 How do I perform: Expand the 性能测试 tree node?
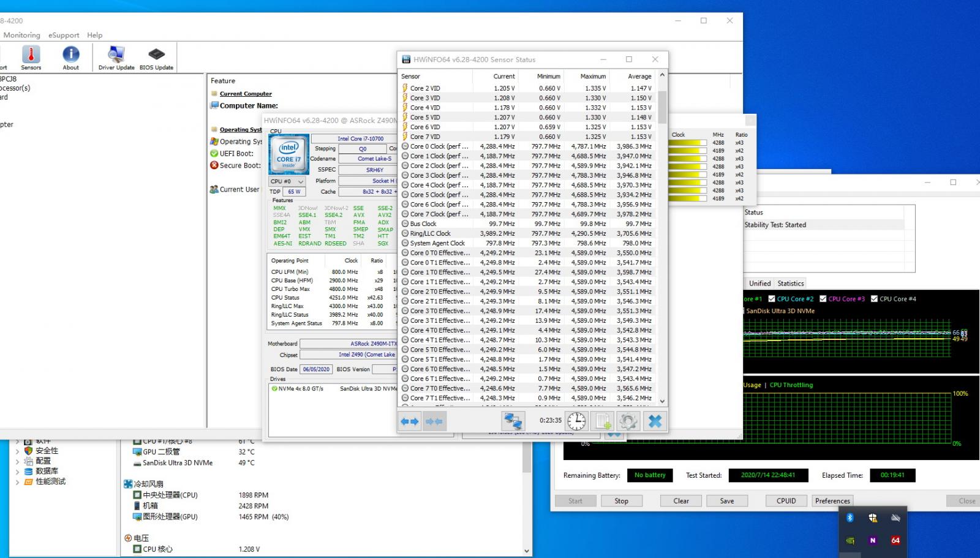click(x=17, y=482)
